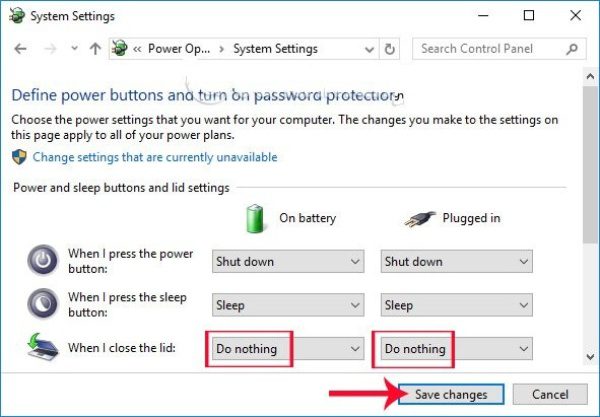Go up one level with up arrow
This screenshot has height=417, width=600.
[x=95, y=49]
